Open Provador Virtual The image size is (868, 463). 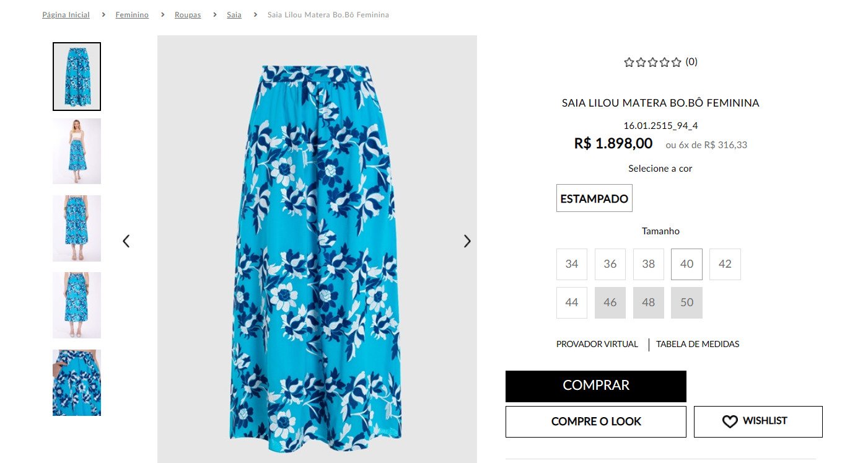(597, 344)
